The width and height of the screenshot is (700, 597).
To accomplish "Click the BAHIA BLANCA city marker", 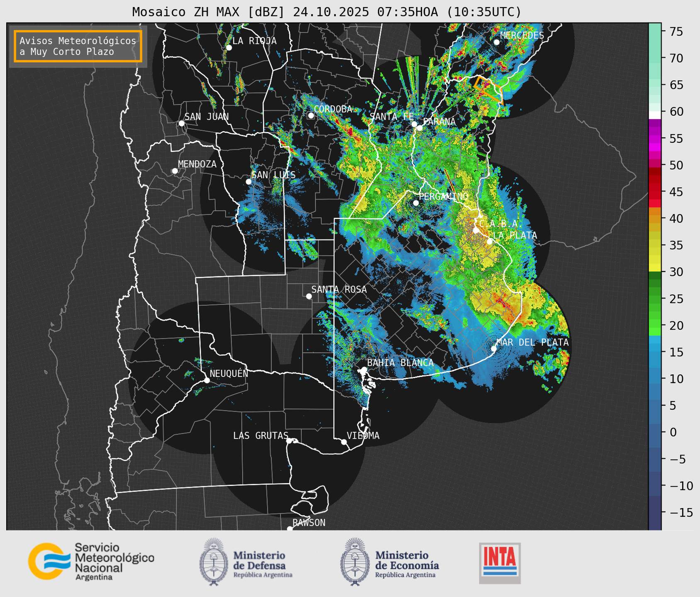I will (x=364, y=369).
